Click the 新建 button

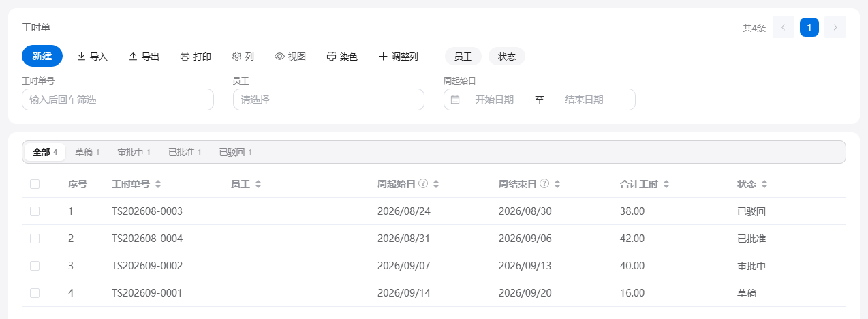[x=42, y=56]
